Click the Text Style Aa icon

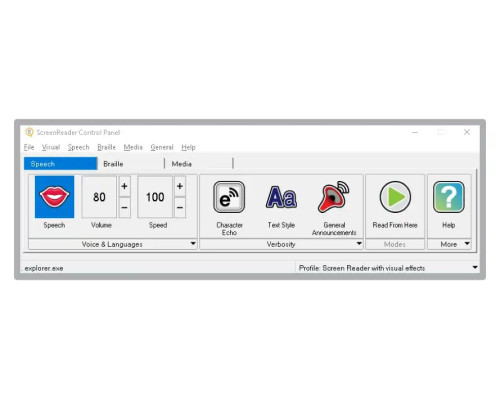point(281,197)
